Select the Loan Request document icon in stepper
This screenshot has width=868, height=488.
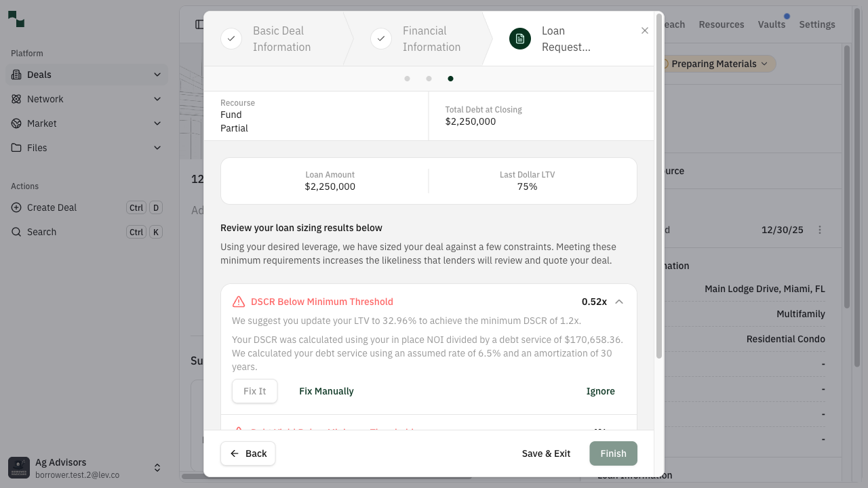point(520,39)
